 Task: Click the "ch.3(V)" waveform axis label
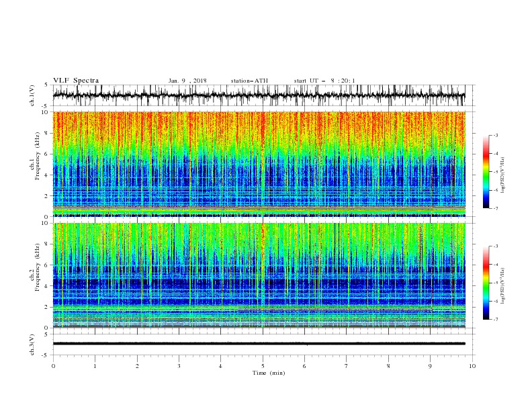(32, 345)
